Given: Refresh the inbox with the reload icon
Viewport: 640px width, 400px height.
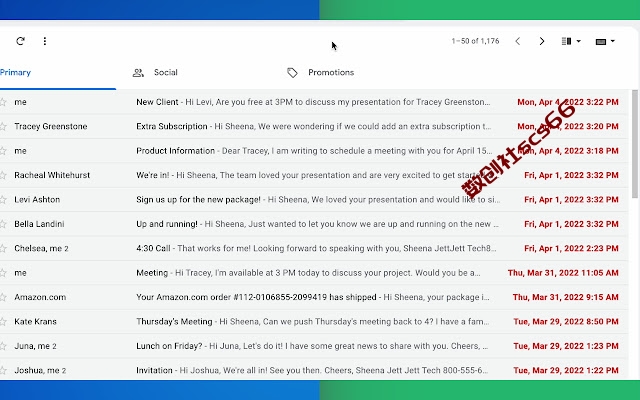Looking at the screenshot, I should coord(20,41).
